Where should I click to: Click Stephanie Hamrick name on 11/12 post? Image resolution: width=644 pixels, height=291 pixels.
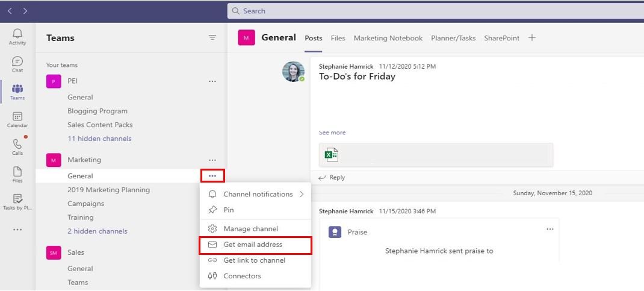tap(346, 66)
